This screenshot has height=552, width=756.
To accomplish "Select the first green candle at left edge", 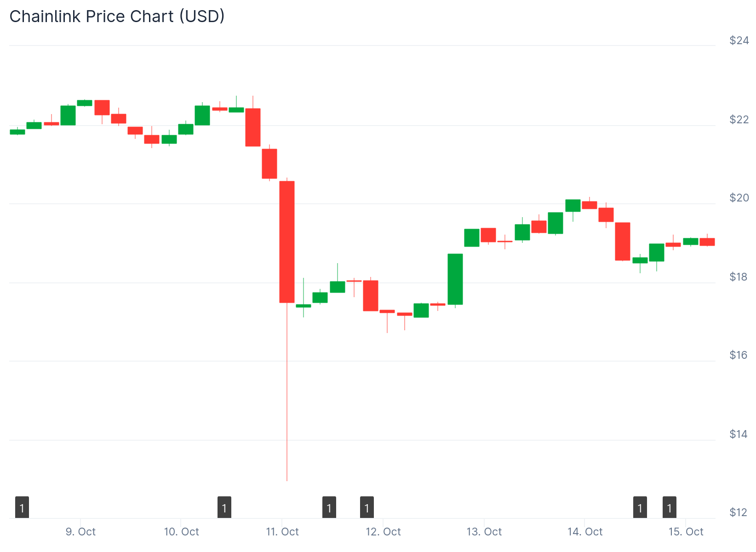I will click(x=17, y=132).
